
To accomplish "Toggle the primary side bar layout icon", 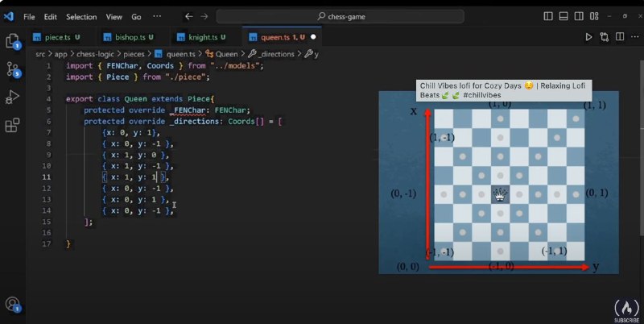I will [548, 16].
